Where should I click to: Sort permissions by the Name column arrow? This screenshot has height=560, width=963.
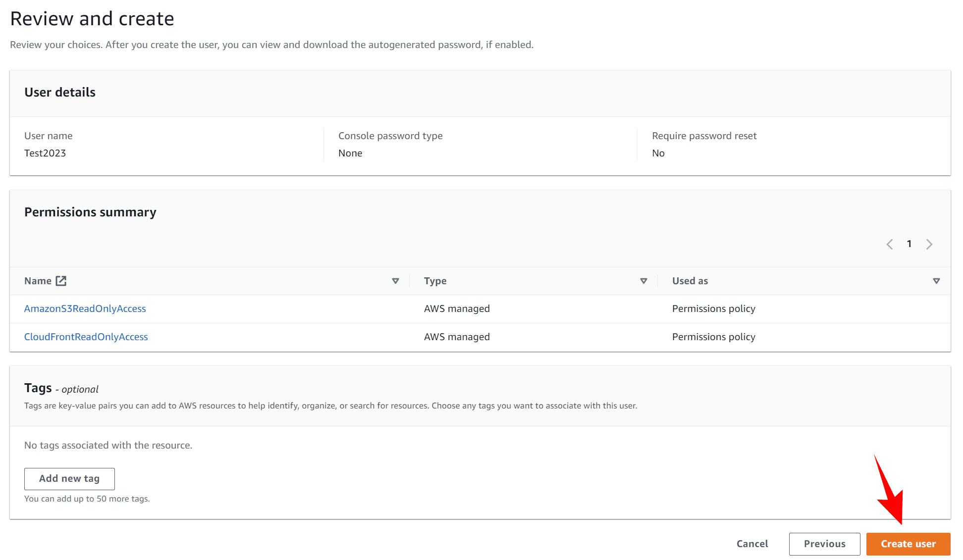pos(395,281)
